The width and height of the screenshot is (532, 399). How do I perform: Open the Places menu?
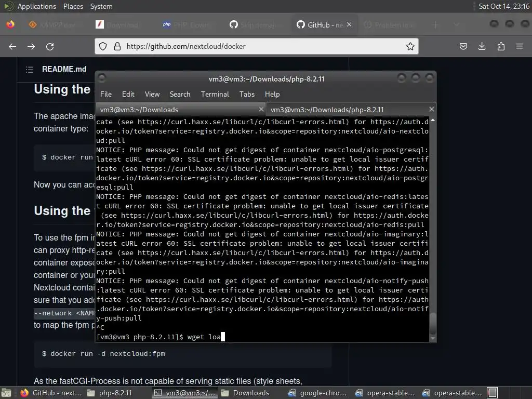pyautogui.click(x=73, y=6)
